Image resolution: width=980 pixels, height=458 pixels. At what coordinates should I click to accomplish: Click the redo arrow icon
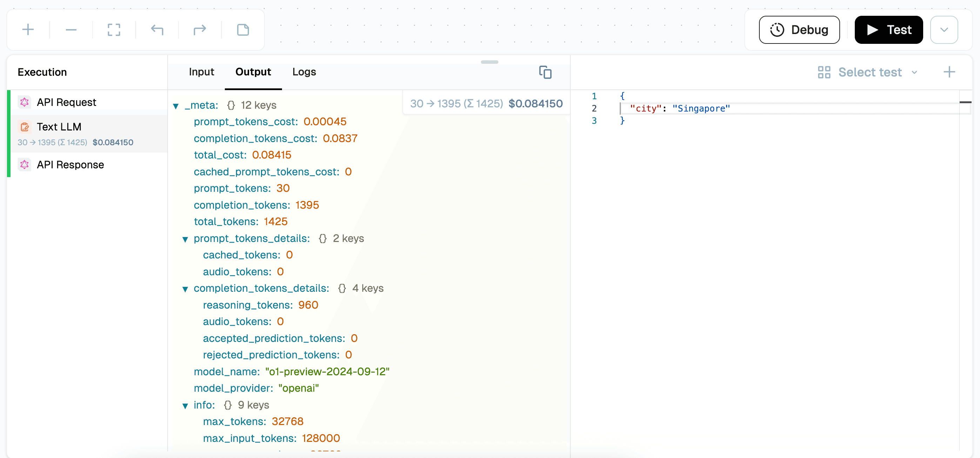200,29
